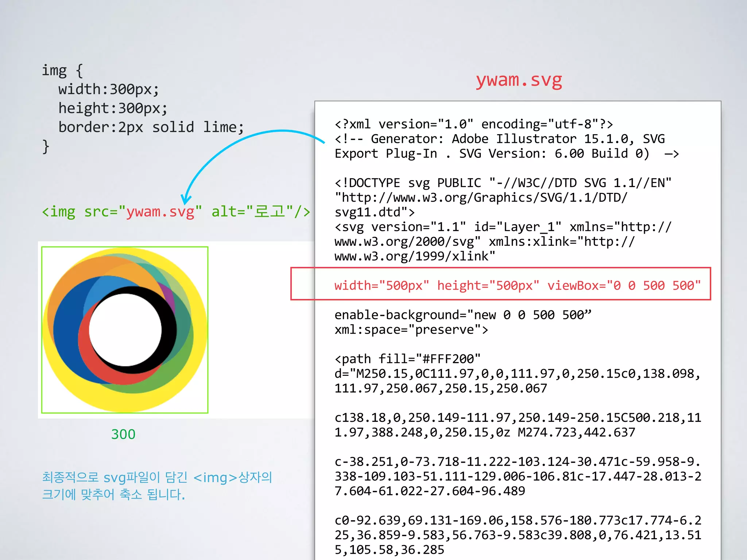Click the 'Generator: Adobe Illustrator 15.1.0' comment
This screenshot has height=560, width=747.
coord(500,139)
